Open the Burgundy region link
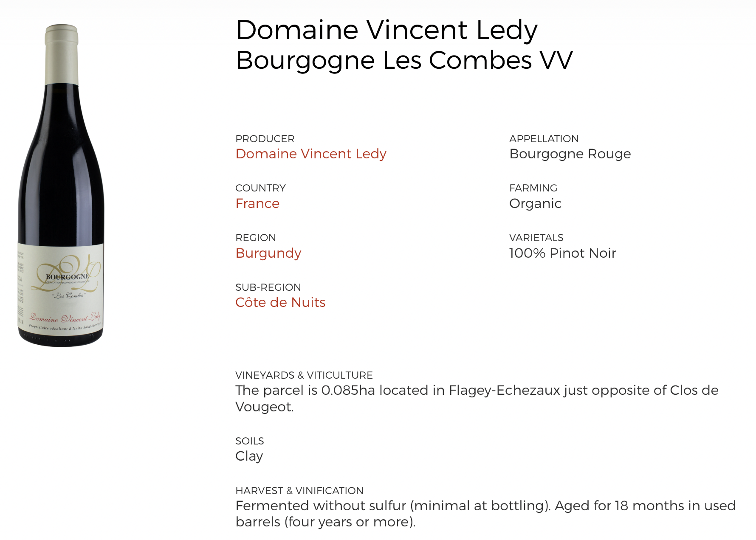756x540 pixels. [x=268, y=253]
